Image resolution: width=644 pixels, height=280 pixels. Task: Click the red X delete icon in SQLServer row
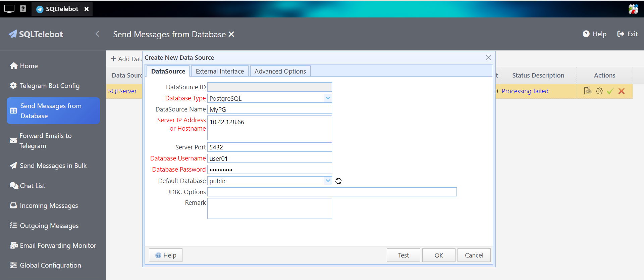[622, 91]
